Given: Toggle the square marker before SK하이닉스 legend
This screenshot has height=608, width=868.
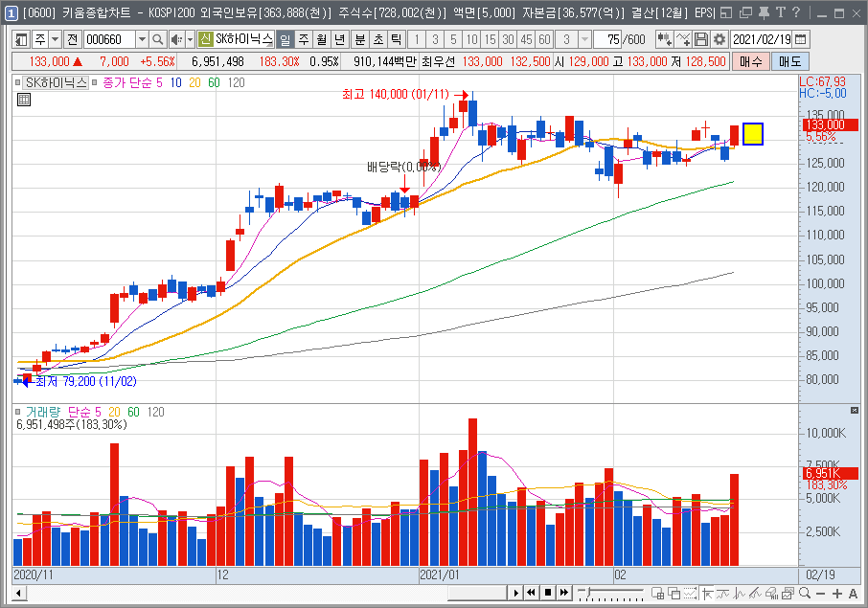Looking at the screenshot, I should click(17, 82).
